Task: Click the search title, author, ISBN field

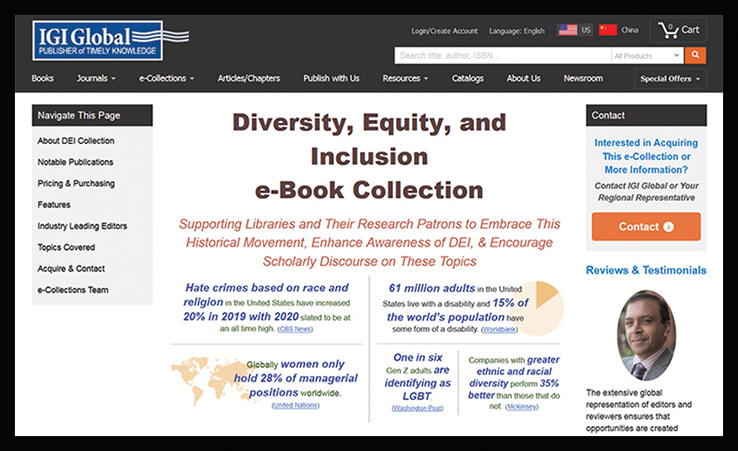Action: click(502, 56)
